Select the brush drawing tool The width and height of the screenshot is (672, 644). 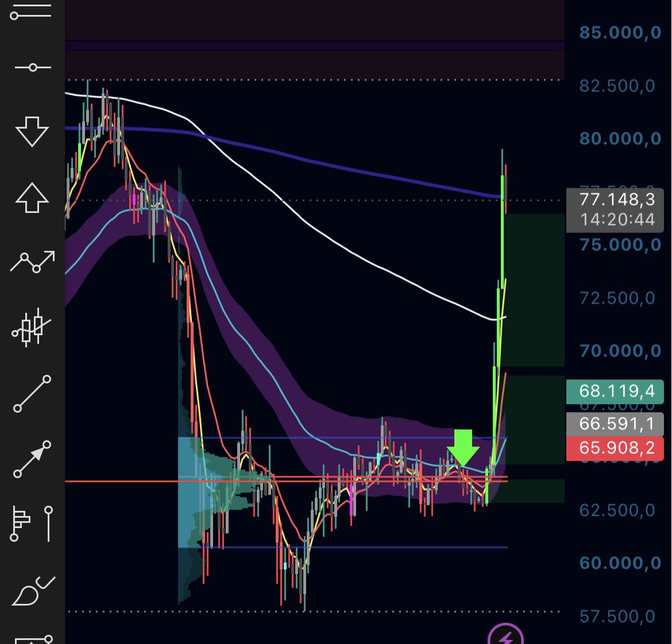(x=33, y=591)
